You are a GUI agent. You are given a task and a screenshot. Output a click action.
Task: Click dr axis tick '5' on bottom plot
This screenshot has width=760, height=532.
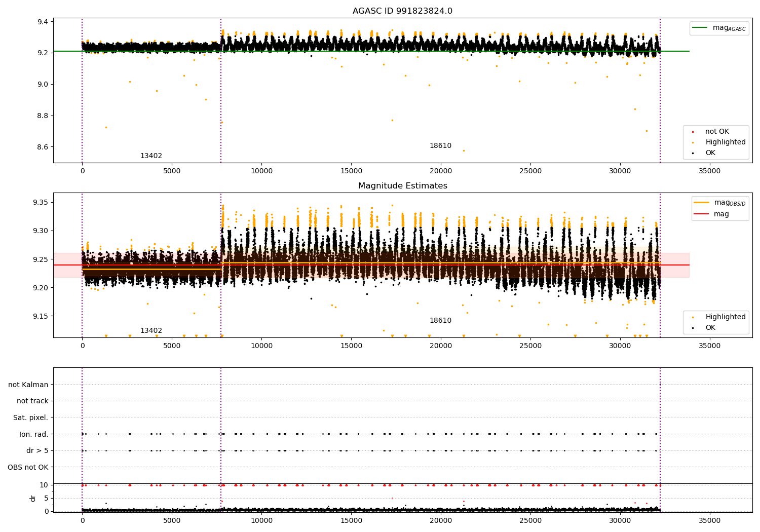coord(46,499)
